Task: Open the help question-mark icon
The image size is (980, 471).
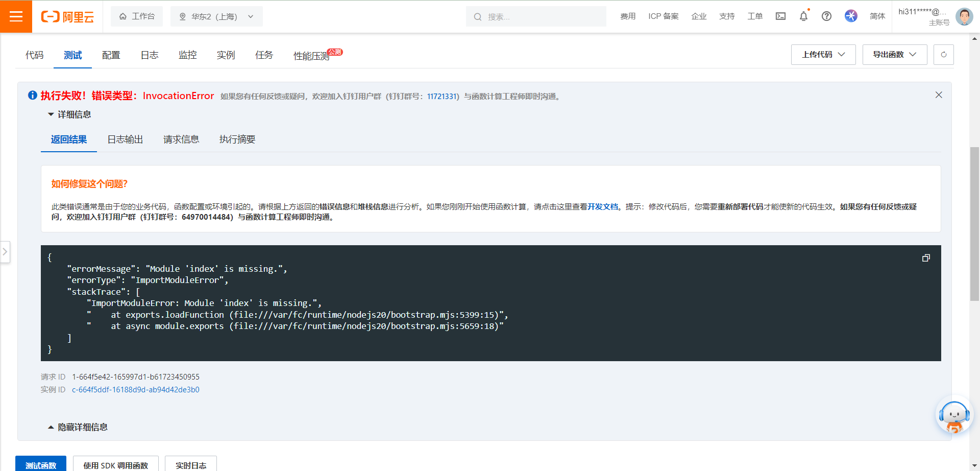Action: coord(826,16)
